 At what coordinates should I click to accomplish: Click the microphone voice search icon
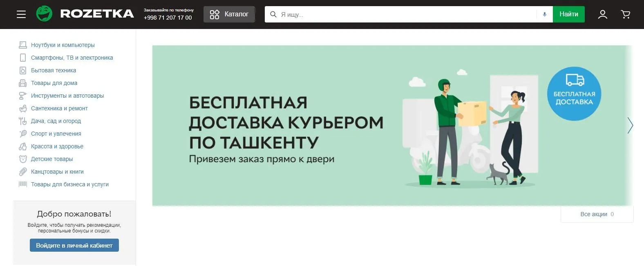click(x=544, y=14)
